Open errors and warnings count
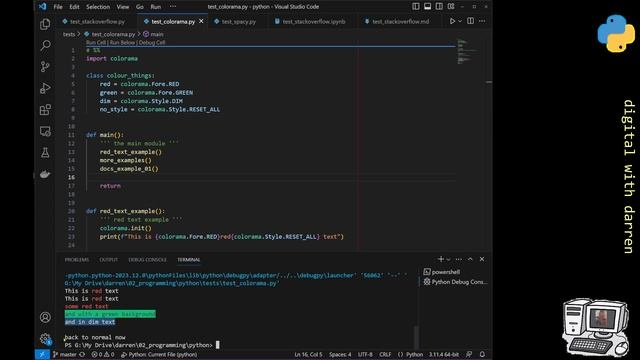Image resolution: width=640 pixels, height=360 pixels. pyautogui.click(x=103, y=355)
